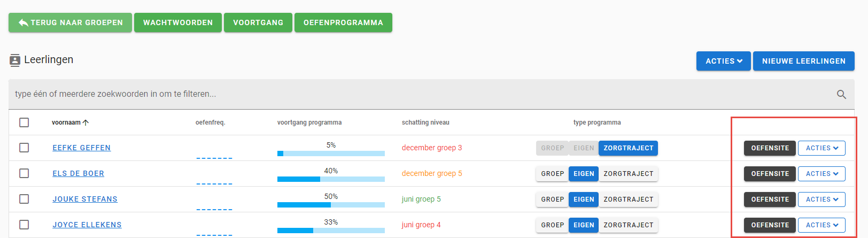Select all students checkbox in header
This screenshot has height=238, width=868.
pos(24,122)
